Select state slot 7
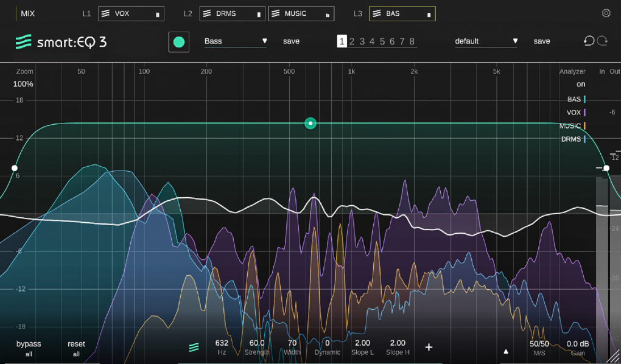The width and height of the screenshot is (621, 364). click(x=402, y=41)
